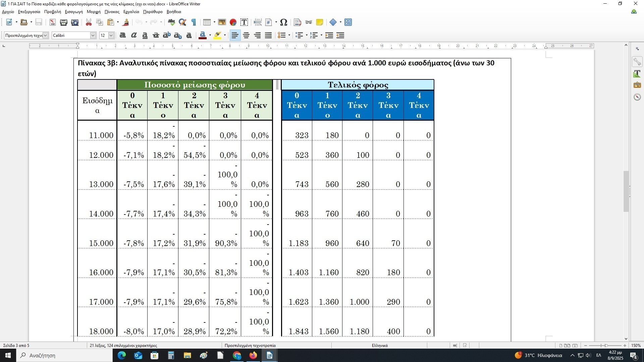Screen dimensions: 644x362
Task: Select the Clone Formatting paintbrush
Action: pyautogui.click(x=126, y=22)
